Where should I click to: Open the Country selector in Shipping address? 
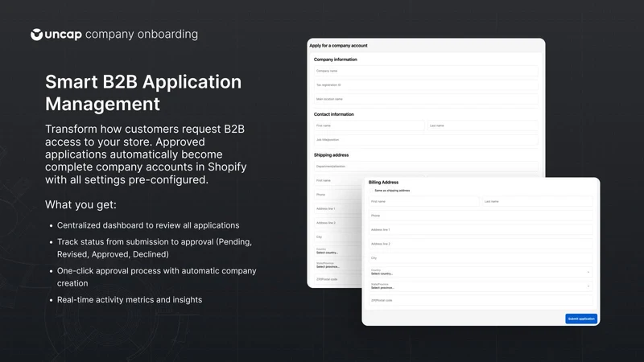coord(338,251)
